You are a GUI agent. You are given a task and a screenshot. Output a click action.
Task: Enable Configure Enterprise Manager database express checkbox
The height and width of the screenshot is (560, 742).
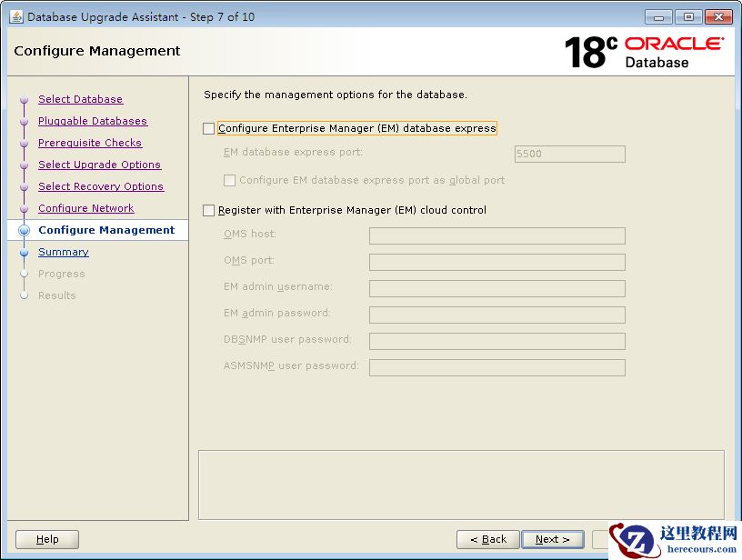click(209, 128)
